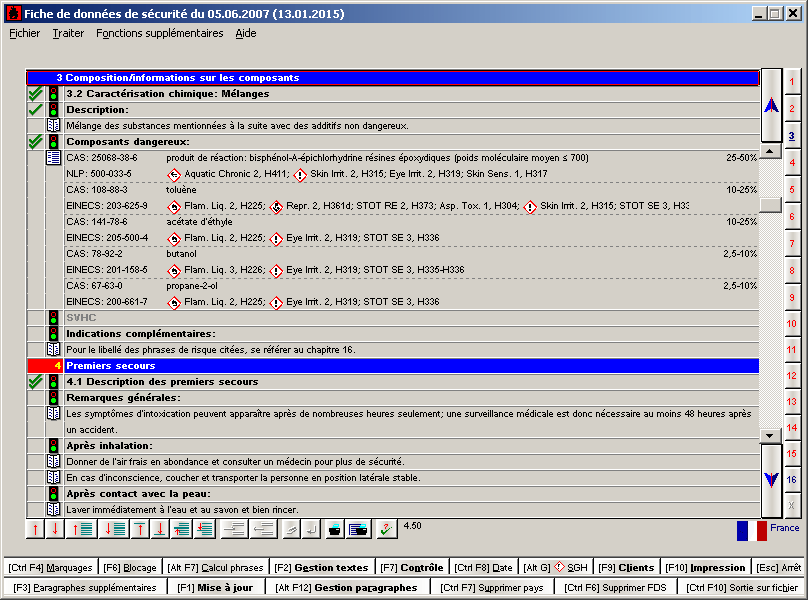The width and height of the screenshot is (808, 600).
Task: Click the scrollbar up arrow
Action: pos(769,151)
